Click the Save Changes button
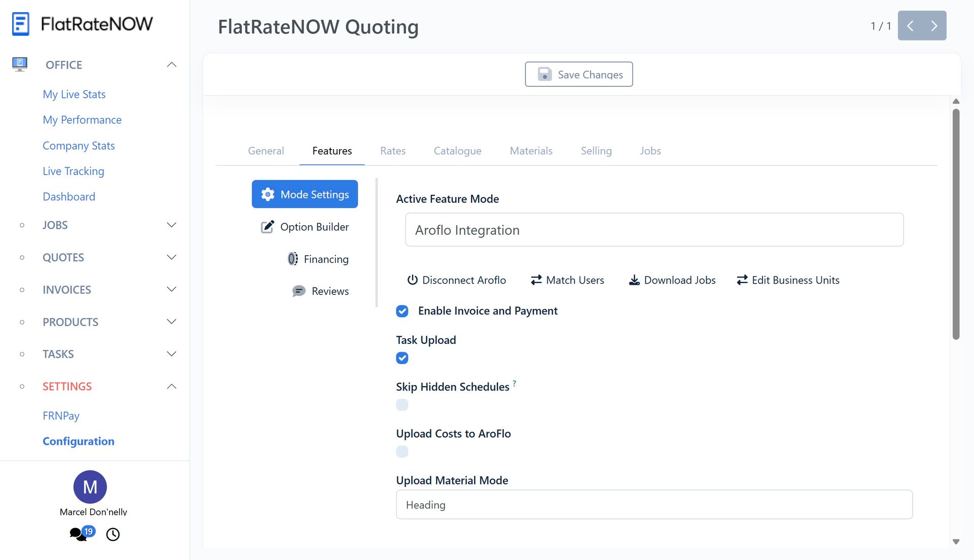974x560 pixels. tap(579, 74)
